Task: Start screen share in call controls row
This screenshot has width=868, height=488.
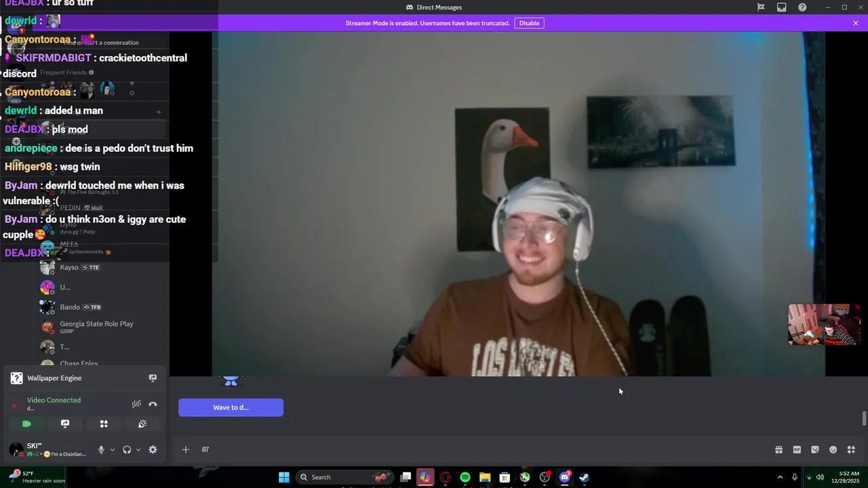Action: click(65, 424)
